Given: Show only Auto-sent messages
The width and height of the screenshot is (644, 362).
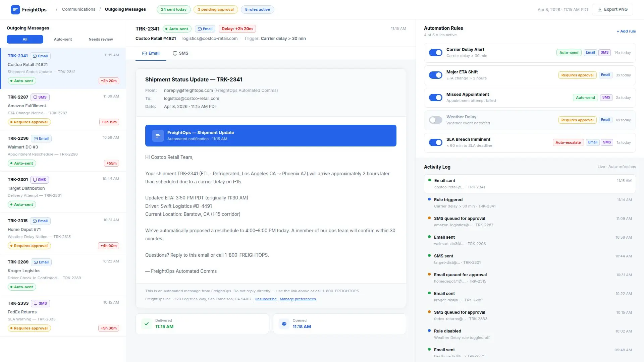Looking at the screenshot, I should tap(63, 39).
